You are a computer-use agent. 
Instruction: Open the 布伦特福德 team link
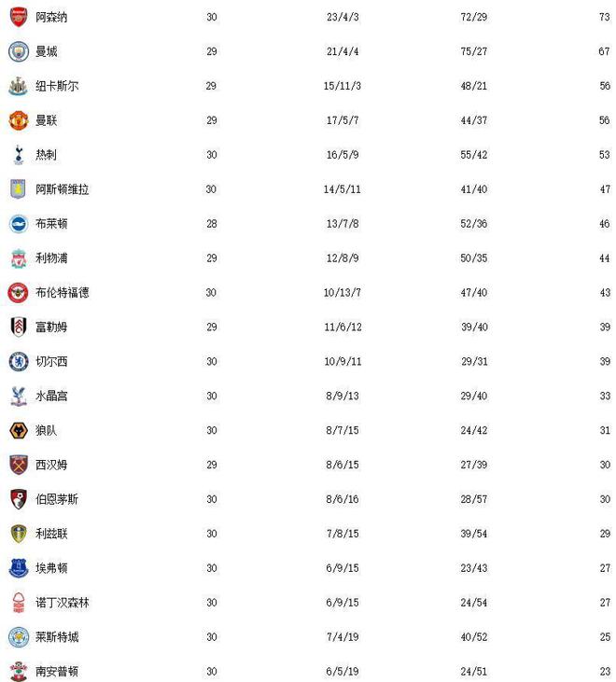63,293
